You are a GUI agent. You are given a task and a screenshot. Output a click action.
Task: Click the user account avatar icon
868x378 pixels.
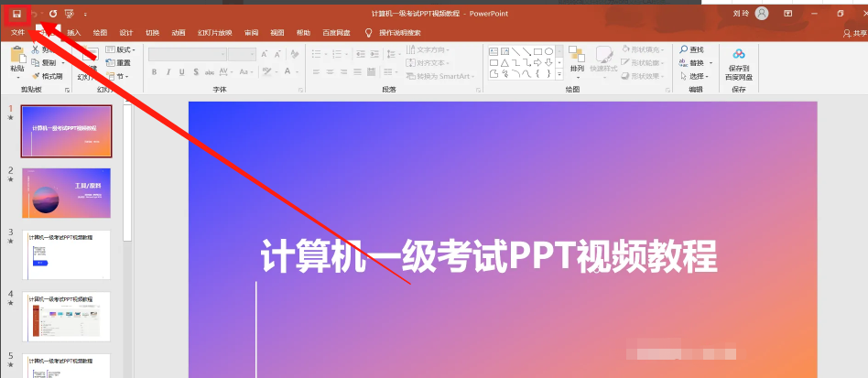[761, 14]
